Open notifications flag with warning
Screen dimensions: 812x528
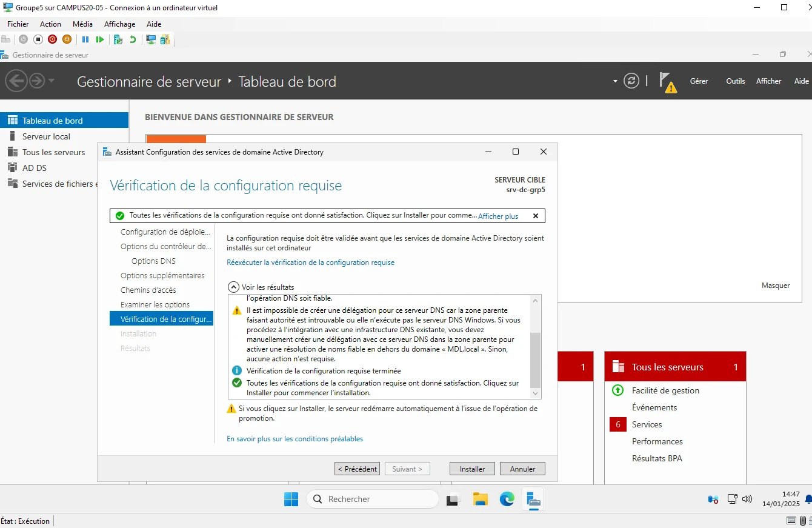(668, 82)
